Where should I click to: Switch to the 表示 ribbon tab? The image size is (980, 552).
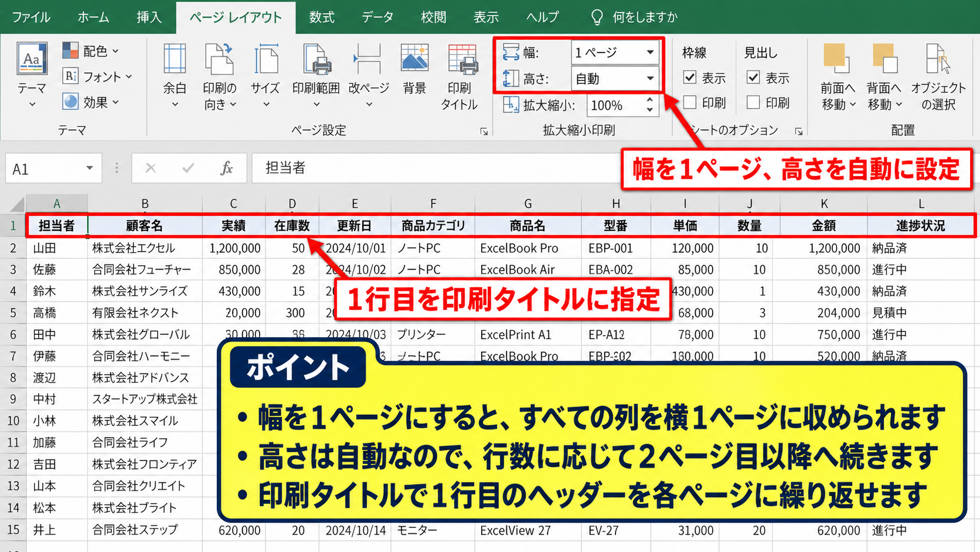(x=486, y=17)
